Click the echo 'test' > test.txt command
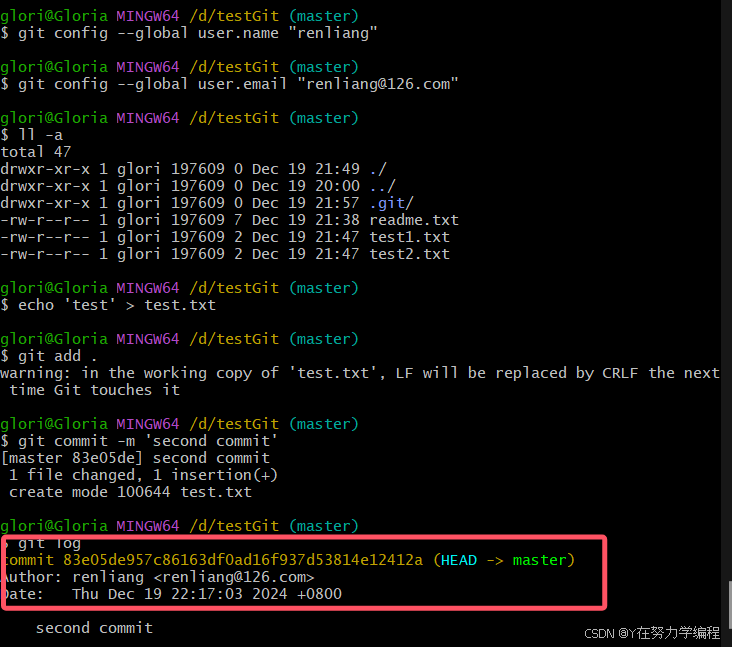The height and width of the screenshot is (647, 732). coord(108,305)
